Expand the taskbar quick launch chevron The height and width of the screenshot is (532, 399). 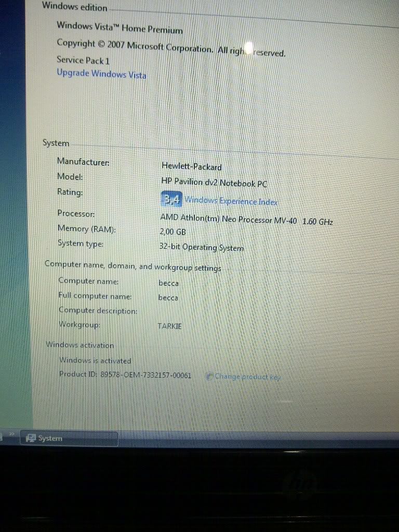(x=12, y=434)
